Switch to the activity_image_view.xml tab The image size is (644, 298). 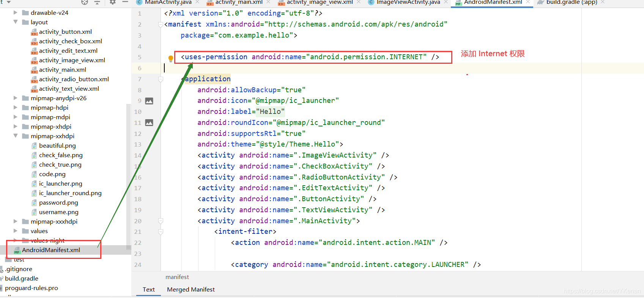[320, 2]
